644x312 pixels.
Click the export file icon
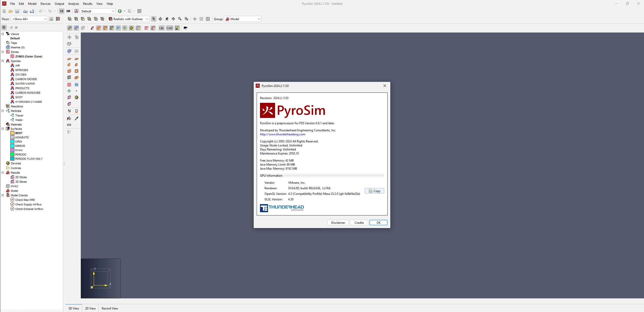click(32, 11)
